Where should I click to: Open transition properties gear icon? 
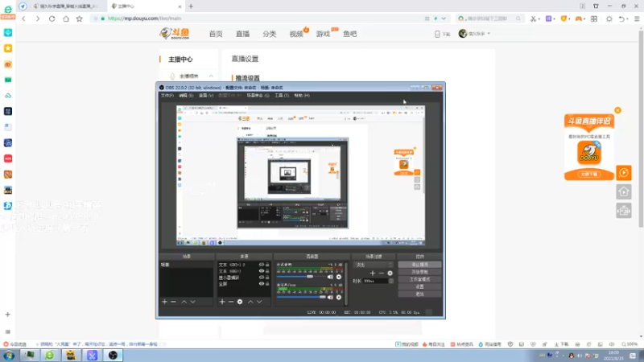click(x=390, y=273)
